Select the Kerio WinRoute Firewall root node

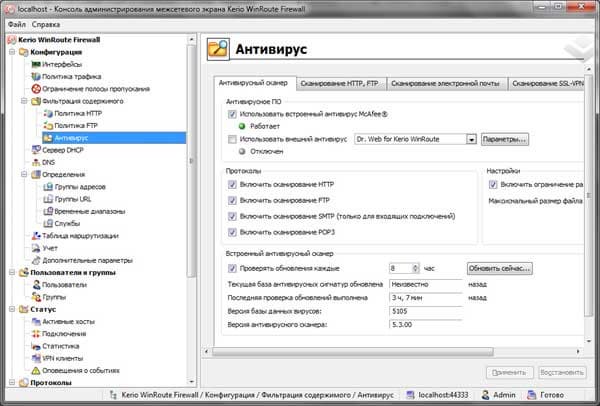[x=59, y=40]
